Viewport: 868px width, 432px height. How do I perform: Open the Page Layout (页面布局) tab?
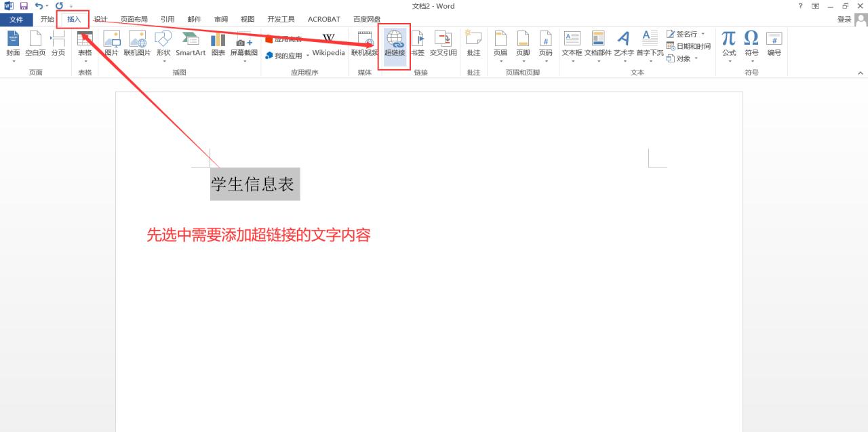pyautogui.click(x=134, y=20)
